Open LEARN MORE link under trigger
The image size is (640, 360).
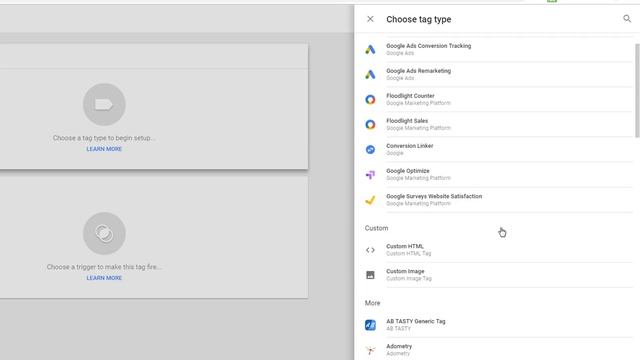pyautogui.click(x=104, y=278)
